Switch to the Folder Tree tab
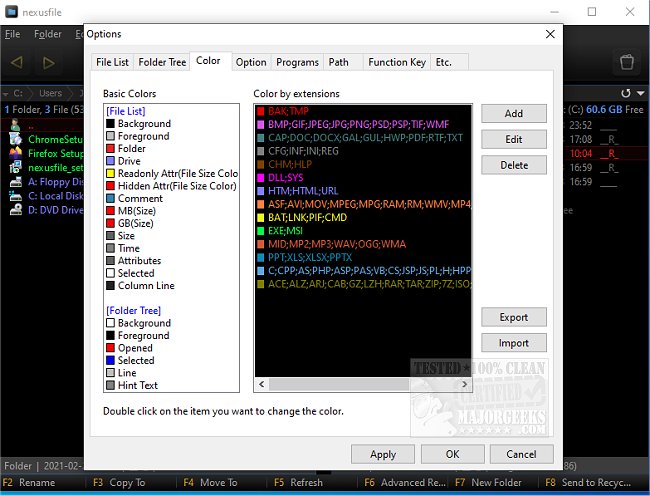 [x=162, y=62]
